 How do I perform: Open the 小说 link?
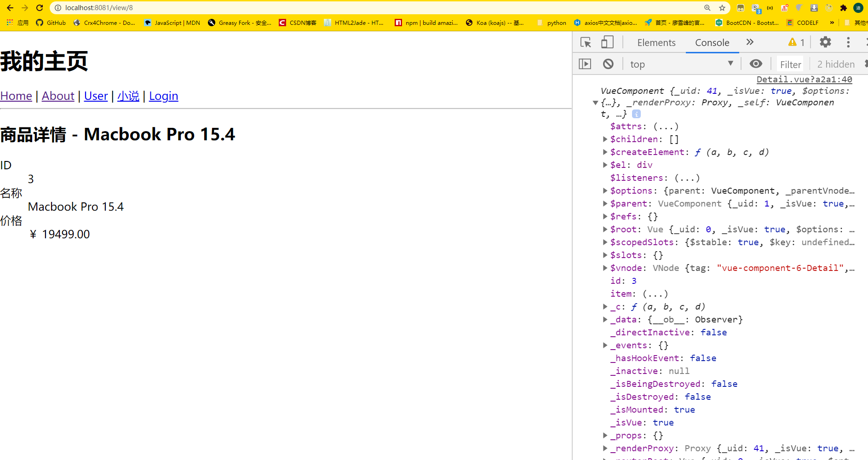(x=128, y=96)
